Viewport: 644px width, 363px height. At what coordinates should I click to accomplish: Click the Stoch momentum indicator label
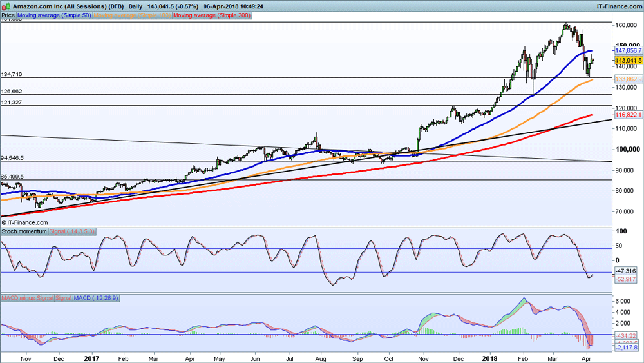pyautogui.click(x=24, y=231)
